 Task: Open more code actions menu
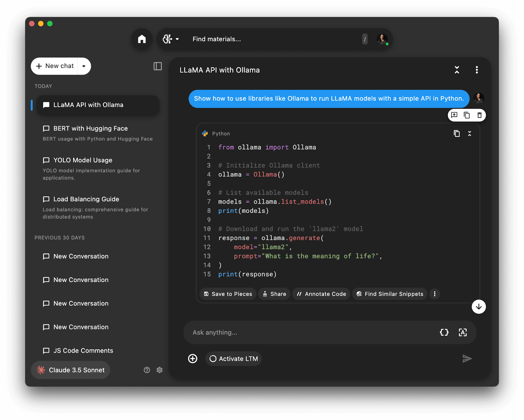click(x=435, y=294)
